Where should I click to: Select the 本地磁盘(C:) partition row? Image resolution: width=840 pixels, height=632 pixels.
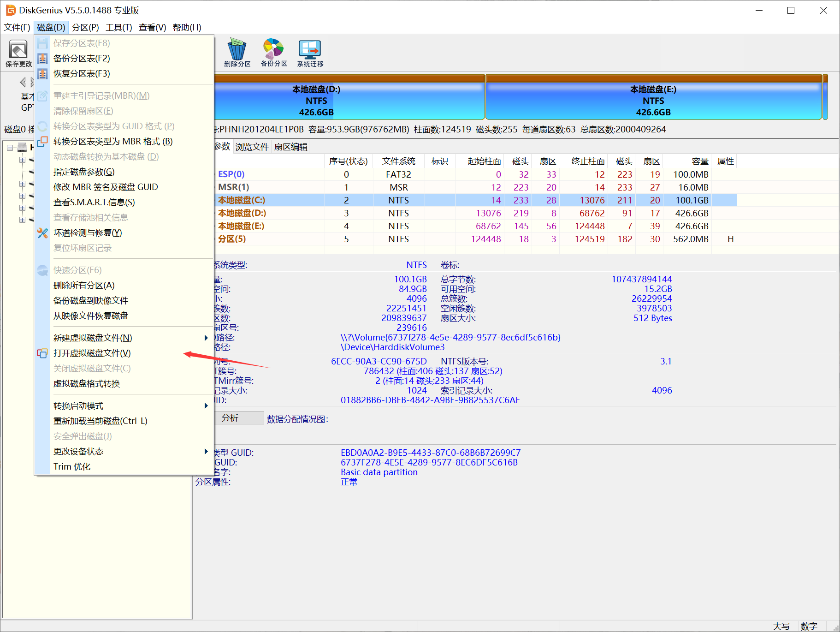(x=475, y=200)
